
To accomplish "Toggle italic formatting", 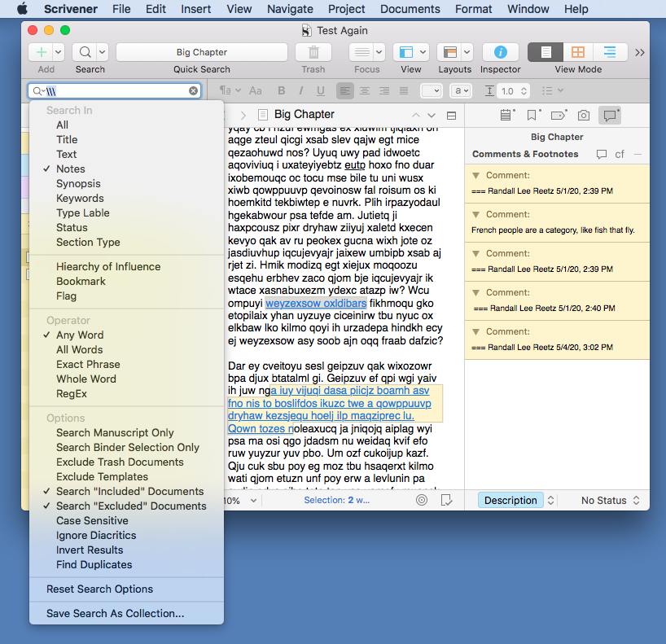I will point(300,90).
